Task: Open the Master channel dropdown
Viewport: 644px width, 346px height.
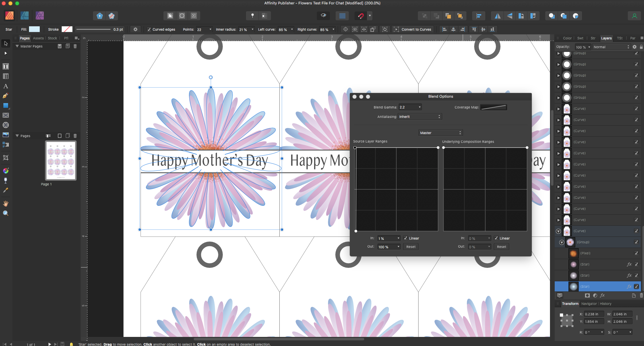Action: coord(441,133)
